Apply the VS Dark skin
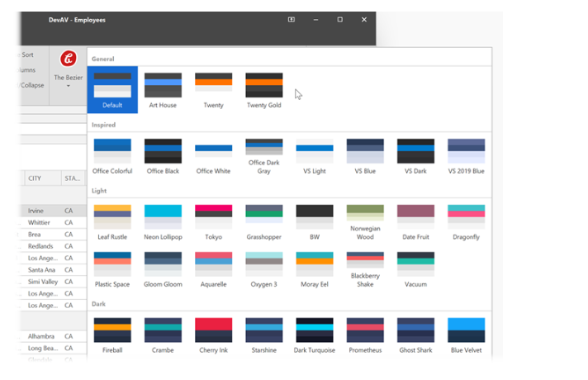588x380 pixels. (x=415, y=155)
